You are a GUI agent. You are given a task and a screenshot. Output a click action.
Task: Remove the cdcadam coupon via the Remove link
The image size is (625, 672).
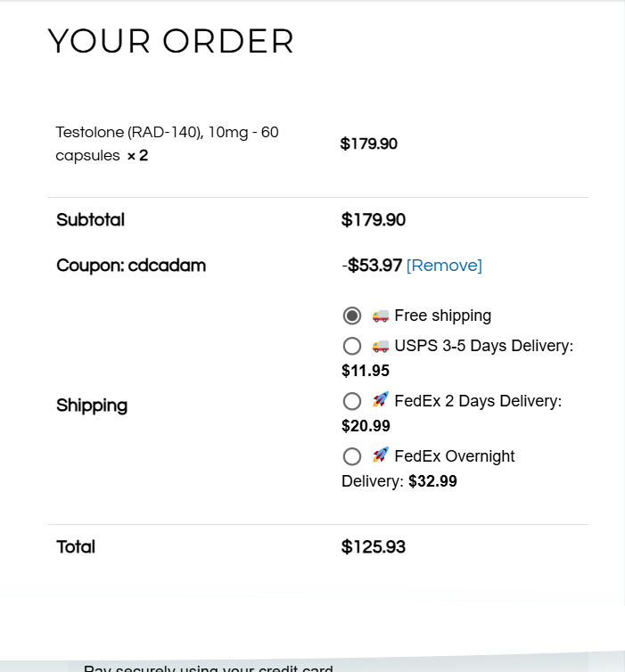click(444, 266)
